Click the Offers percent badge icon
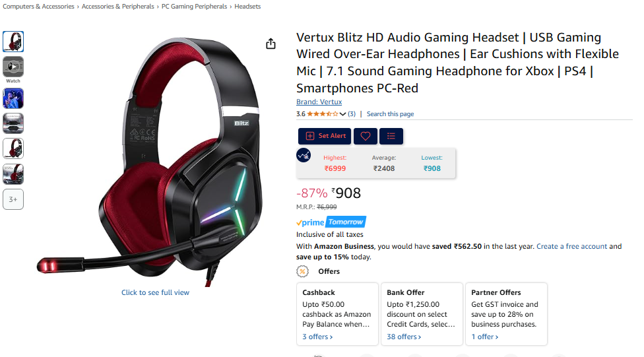Image resolution: width=644 pixels, height=357 pixels. (303, 272)
